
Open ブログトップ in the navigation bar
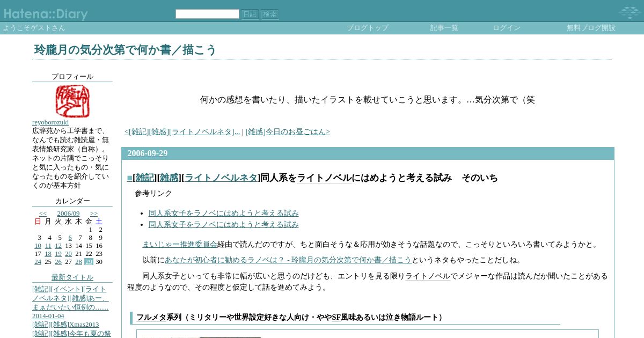(368, 28)
